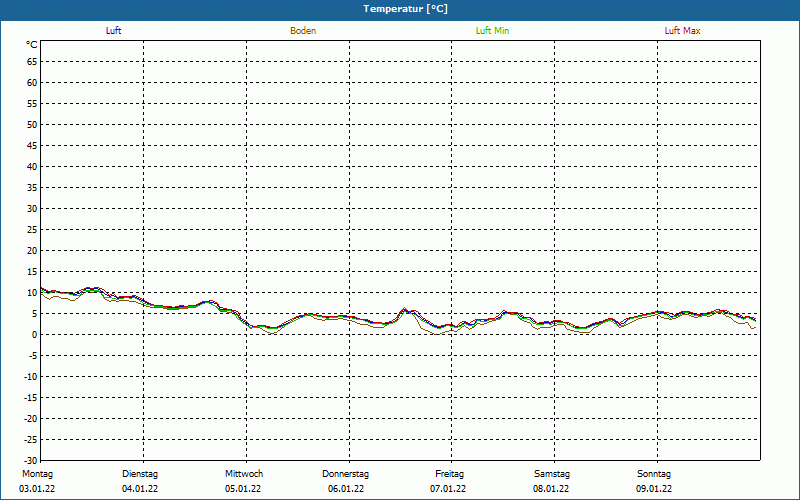Click the -25 y-axis value
The image size is (800, 500).
point(31,439)
